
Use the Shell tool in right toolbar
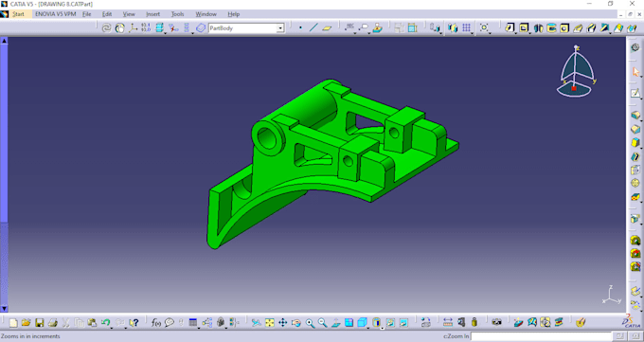pos(635,156)
